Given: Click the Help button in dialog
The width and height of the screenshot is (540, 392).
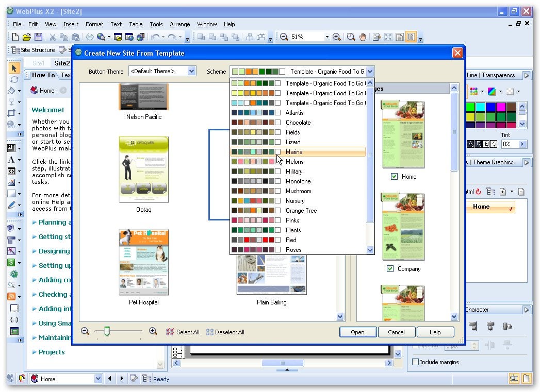Looking at the screenshot, I should (x=435, y=332).
